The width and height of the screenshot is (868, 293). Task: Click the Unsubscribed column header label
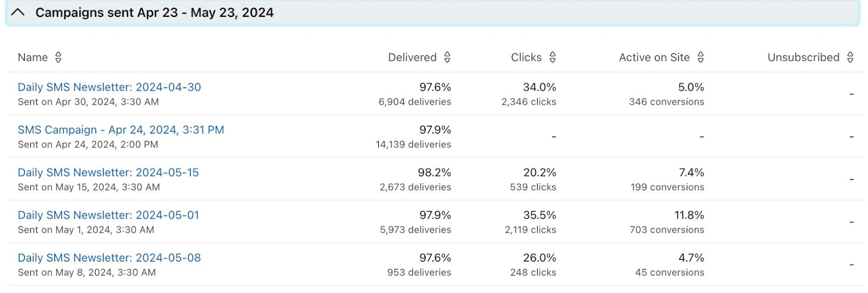pyautogui.click(x=803, y=58)
